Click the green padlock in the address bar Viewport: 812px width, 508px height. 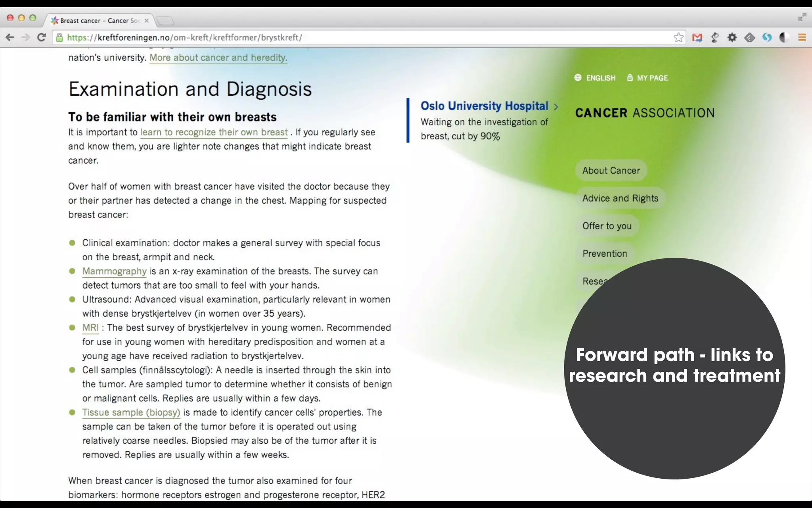click(59, 38)
